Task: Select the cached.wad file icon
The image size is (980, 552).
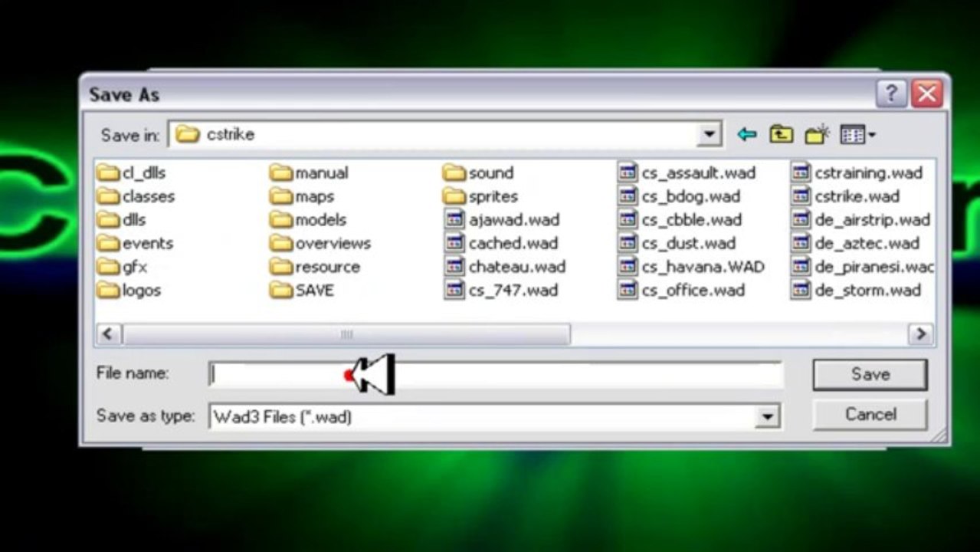Action: [x=454, y=244]
